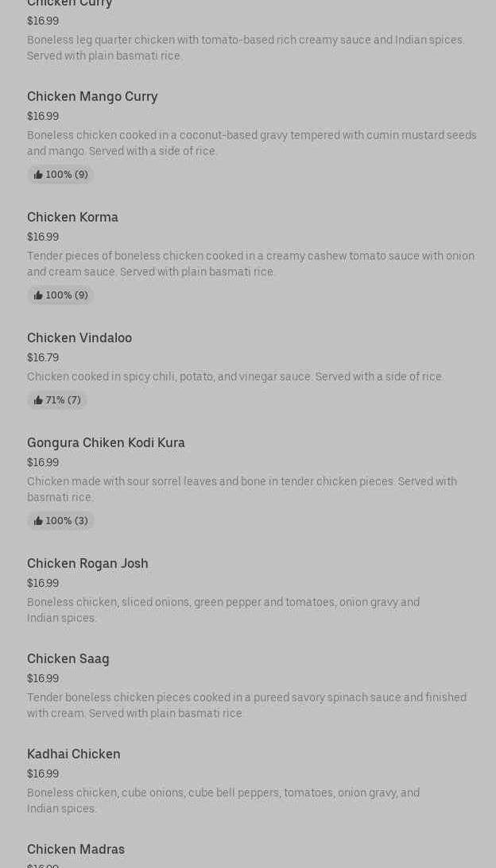
Task: Select the Kadhai Chicken title
Action: pyautogui.click(x=74, y=754)
